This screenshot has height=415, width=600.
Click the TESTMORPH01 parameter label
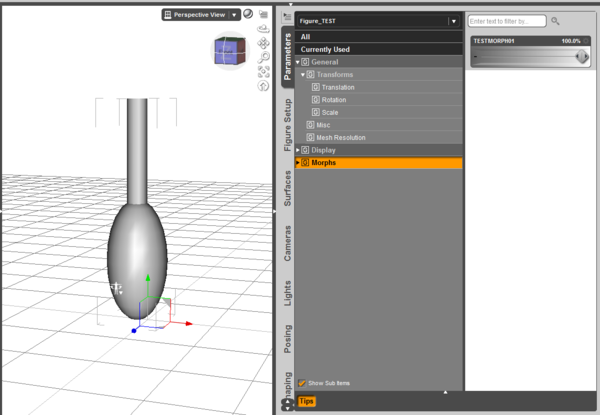(x=494, y=41)
